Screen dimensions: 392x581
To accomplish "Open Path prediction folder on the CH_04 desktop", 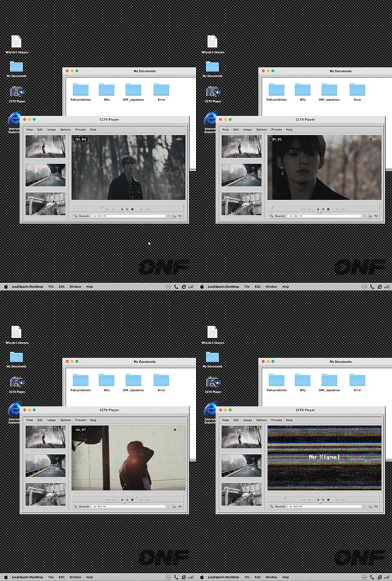I will (80, 90).
